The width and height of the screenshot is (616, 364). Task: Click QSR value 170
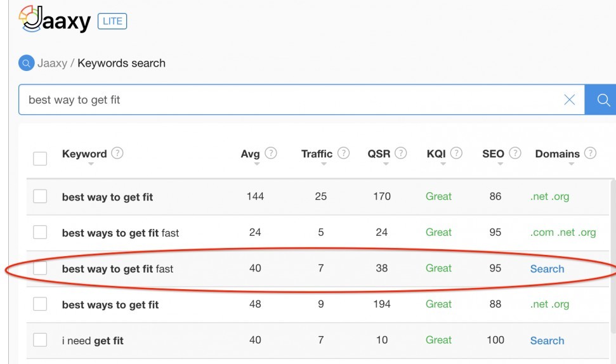tap(382, 197)
